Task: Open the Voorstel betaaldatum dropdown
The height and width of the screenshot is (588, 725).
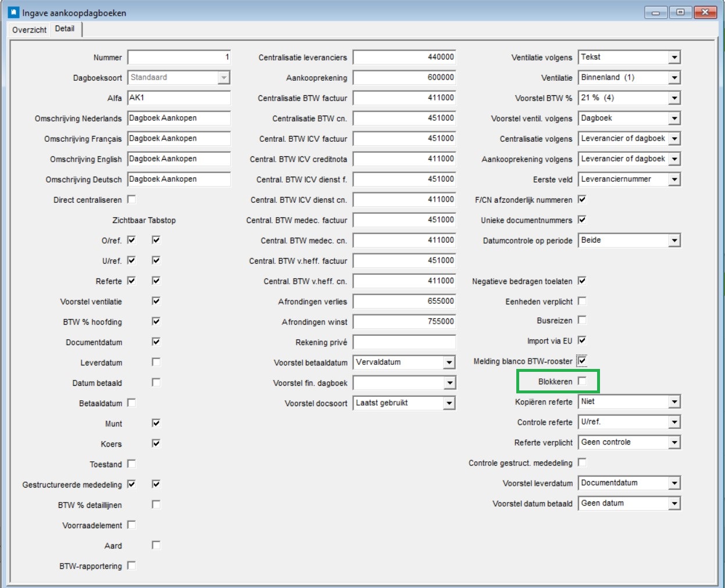Action: point(449,363)
